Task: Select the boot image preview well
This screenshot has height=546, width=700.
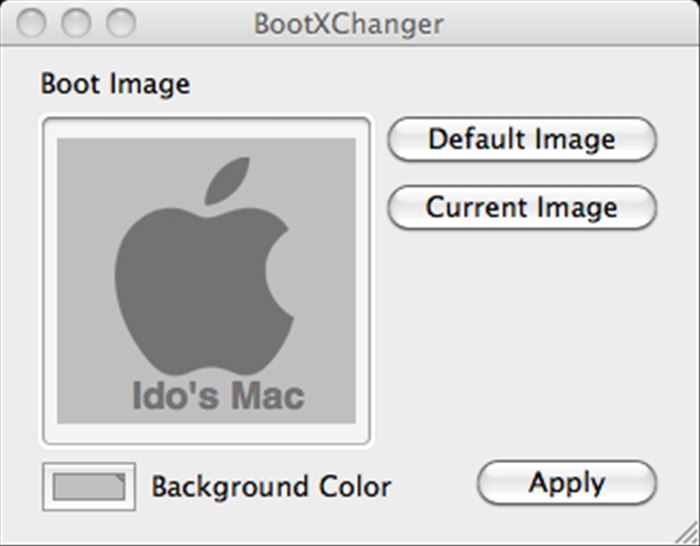Action: 206,281
